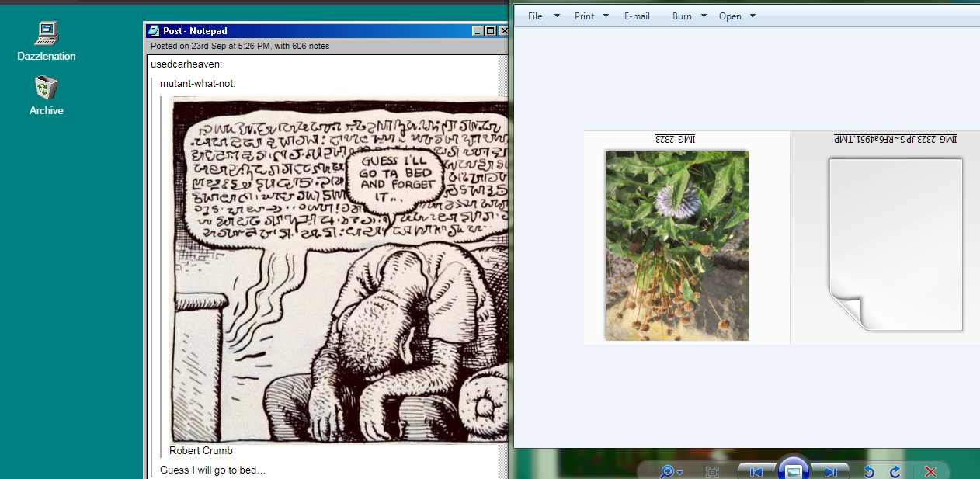Viewport: 980px width, 479px height.
Task: Click E-mail in the toolbar
Action: (637, 16)
